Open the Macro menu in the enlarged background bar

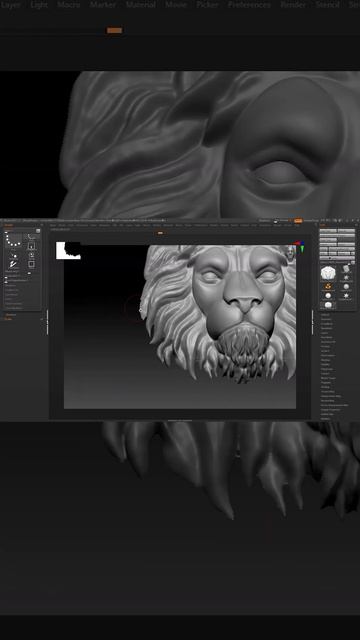69,4
